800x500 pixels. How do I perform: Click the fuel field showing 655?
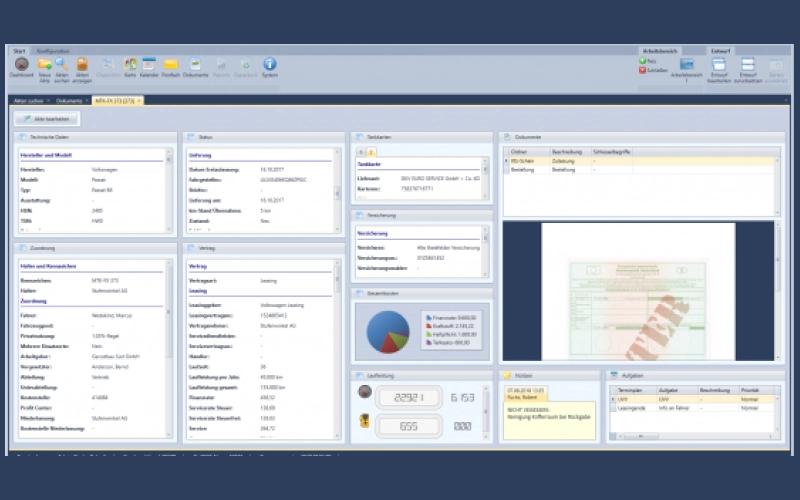pos(409,426)
